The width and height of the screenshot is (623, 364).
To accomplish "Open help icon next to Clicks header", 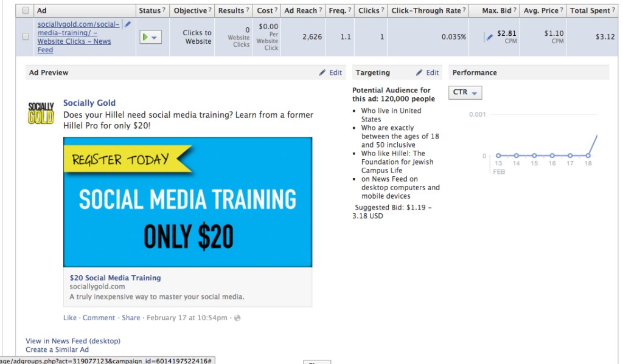I will pos(383,10).
